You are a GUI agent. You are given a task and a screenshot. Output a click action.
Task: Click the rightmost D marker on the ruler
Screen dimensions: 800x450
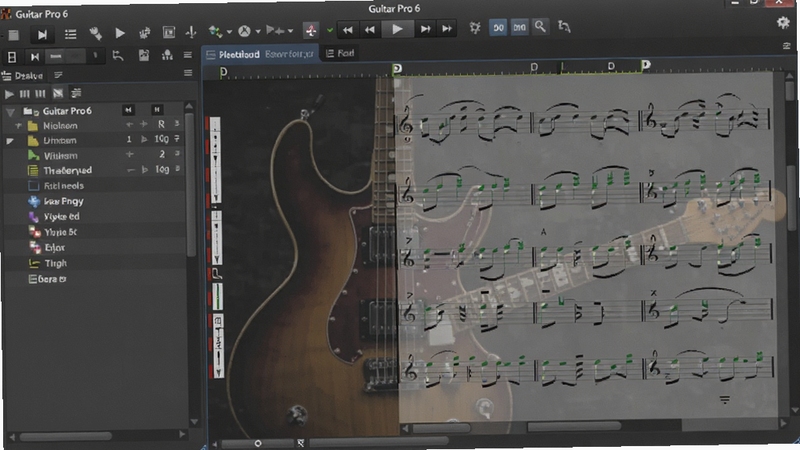point(646,65)
